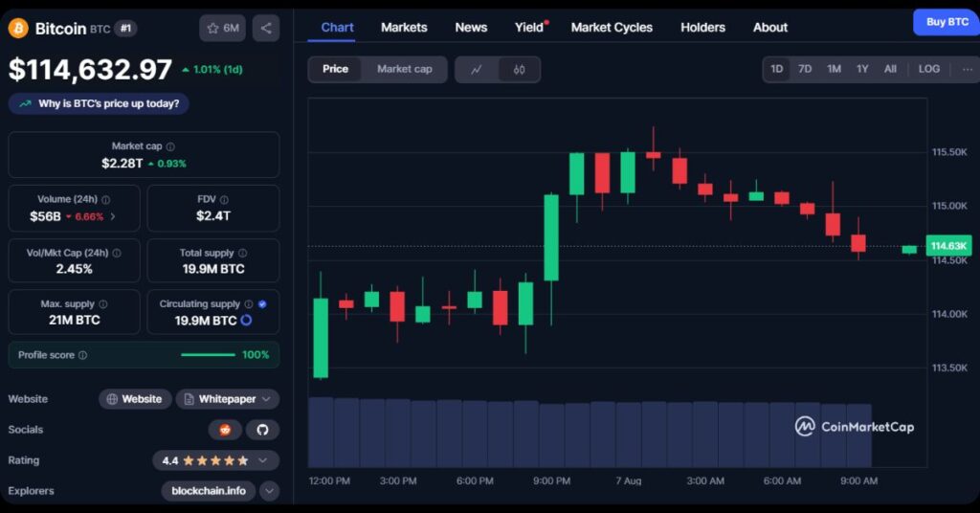
Task: Set chart range to 7D
Action: click(x=805, y=69)
